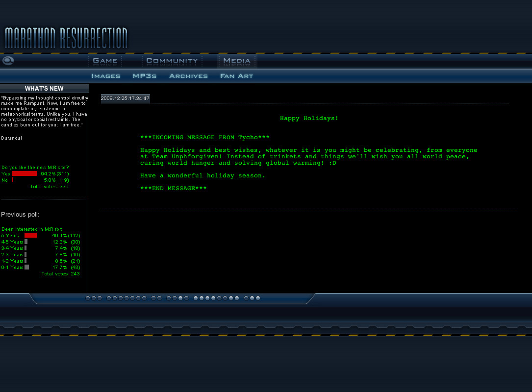Open the Community menu
The image size is (532, 392).
pos(172,61)
